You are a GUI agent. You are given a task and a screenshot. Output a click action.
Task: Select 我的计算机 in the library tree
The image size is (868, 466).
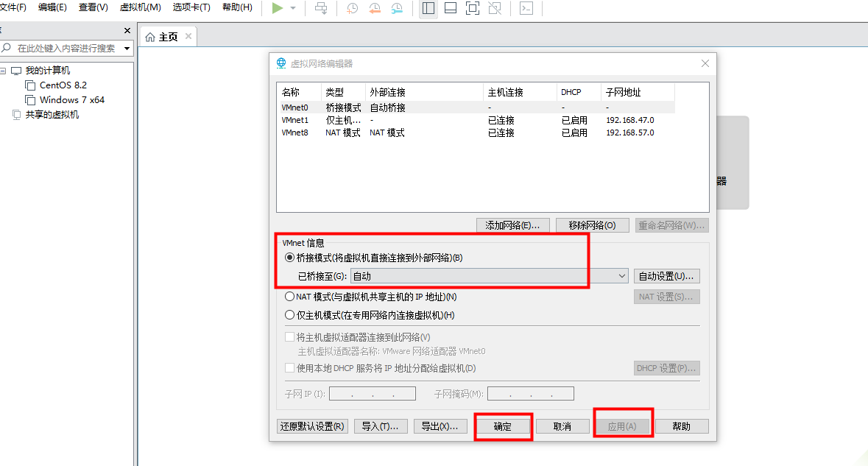pyautogui.click(x=48, y=70)
